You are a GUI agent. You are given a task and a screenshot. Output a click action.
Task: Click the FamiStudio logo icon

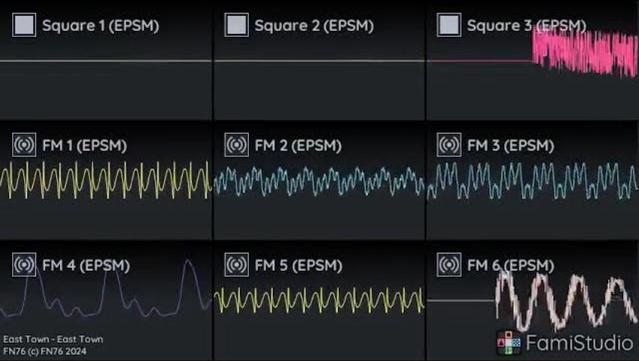point(509,343)
